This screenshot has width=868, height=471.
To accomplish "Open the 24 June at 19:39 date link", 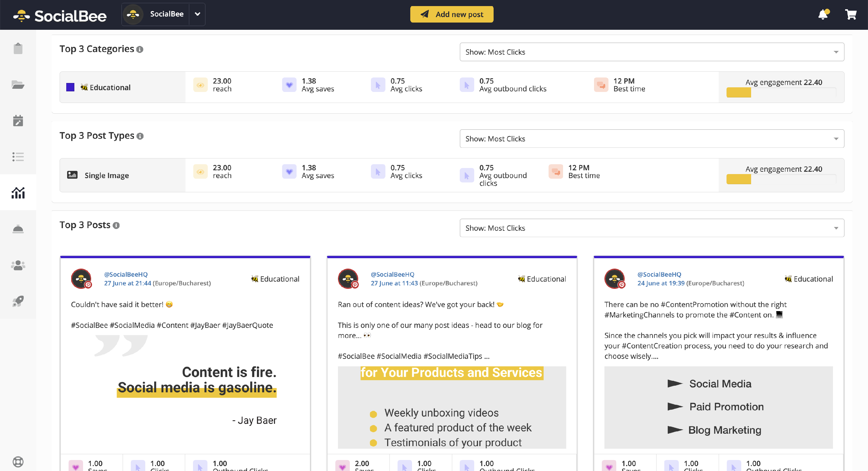I will click(661, 283).
